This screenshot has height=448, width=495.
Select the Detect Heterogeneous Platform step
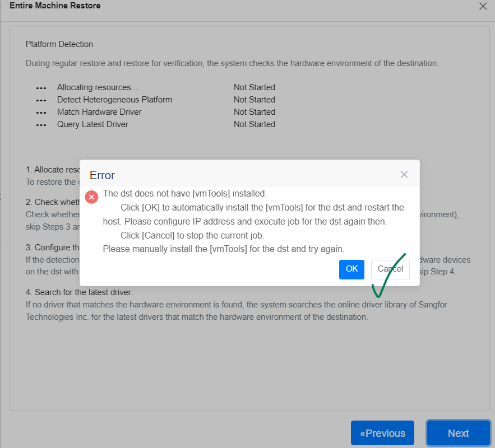click(114, 100)
